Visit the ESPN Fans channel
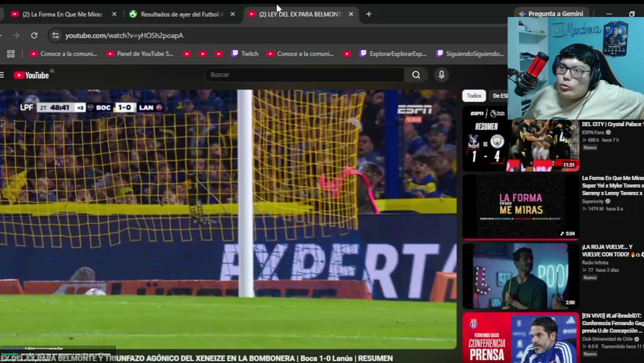Image resolution: width=644 pixels, height=363 pixels. coord(593,133)
